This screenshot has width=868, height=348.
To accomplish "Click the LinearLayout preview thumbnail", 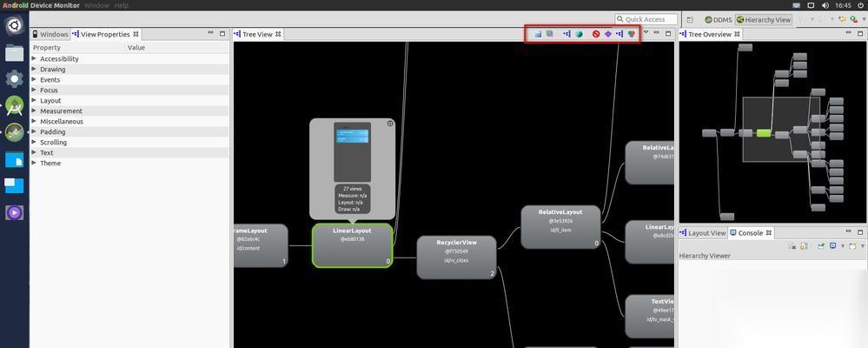I will coord(352,152).
